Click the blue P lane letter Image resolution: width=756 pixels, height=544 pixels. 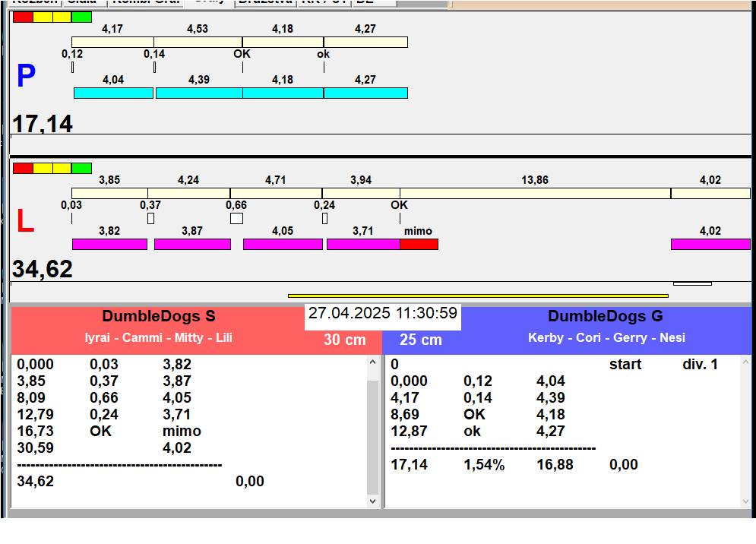coord(26,77)
